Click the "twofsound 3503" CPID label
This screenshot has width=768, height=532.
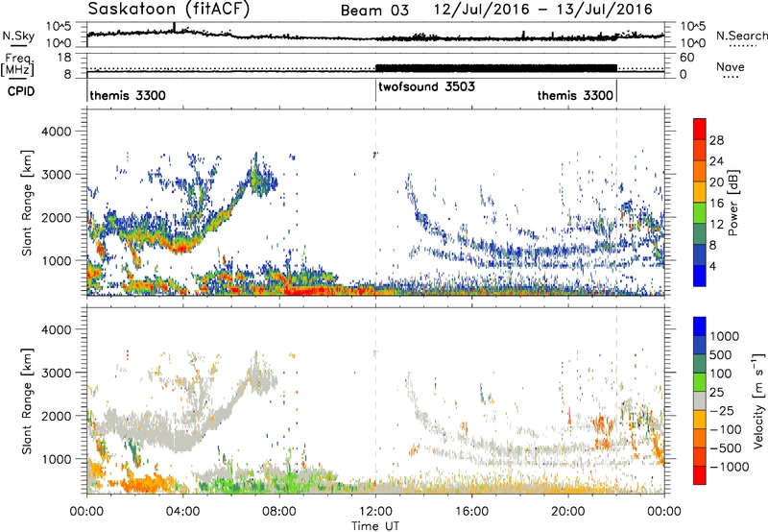[x=426, y=86]
